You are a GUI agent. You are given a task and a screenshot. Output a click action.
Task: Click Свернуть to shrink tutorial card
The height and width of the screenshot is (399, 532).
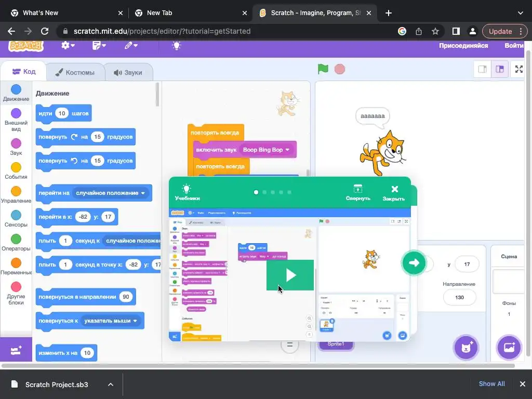pos(357,192)
